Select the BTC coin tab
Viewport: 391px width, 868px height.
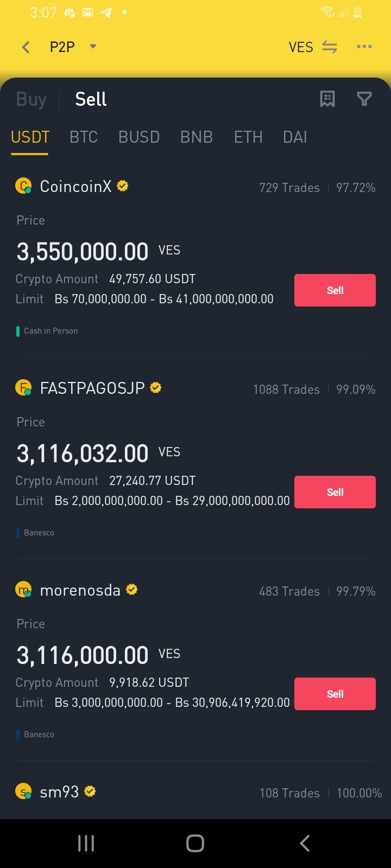coord(84,137)
